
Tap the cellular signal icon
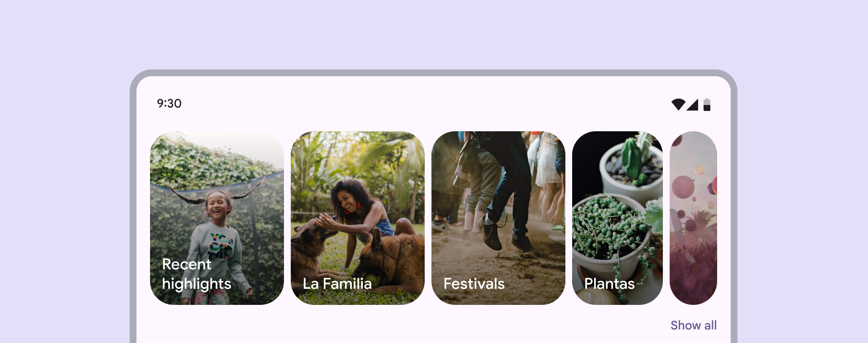[x=693, y=104]
